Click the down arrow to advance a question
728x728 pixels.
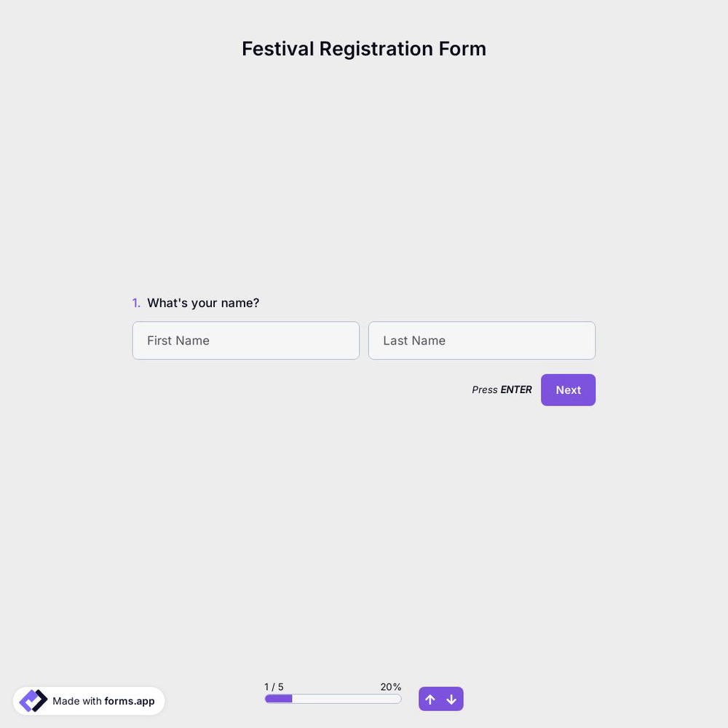(x=451, y=699)
